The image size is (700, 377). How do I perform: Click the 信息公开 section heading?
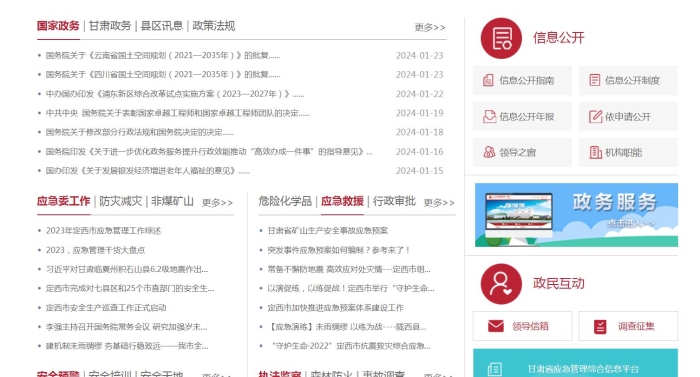click(x=558, y=38)
